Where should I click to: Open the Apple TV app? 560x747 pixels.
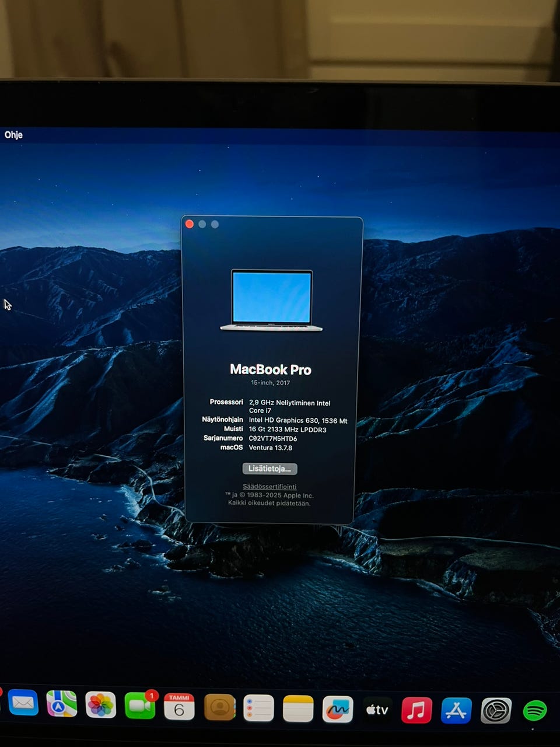(377, 710)
